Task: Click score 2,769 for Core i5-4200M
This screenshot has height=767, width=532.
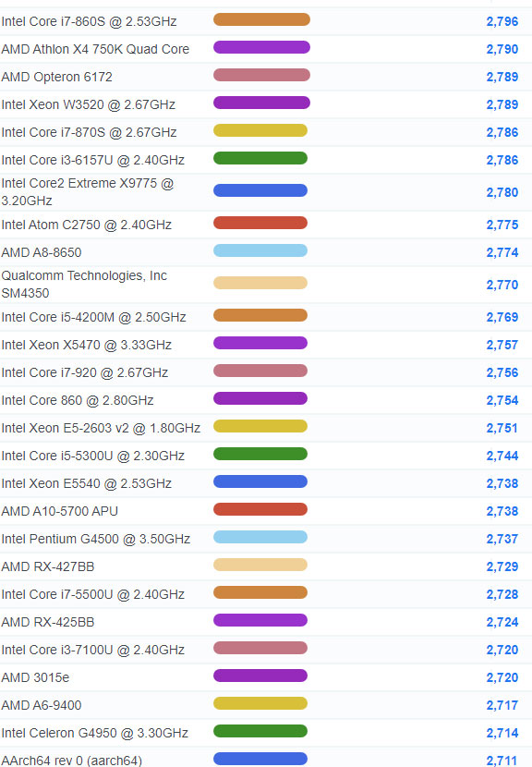Action: 502,318
